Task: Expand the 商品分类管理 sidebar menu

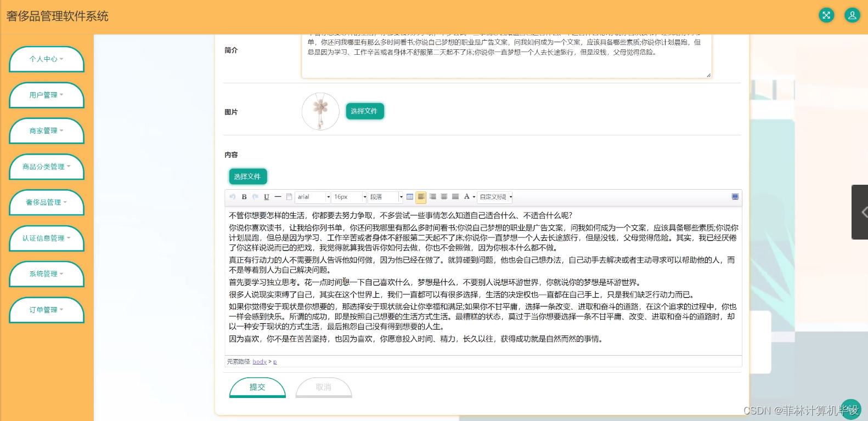Action: (x=47, y=167)
